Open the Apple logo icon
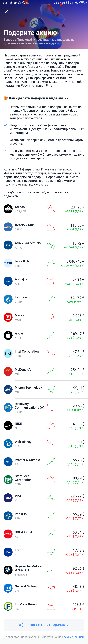This screenshot has width=88, height=644. pyautogui.click(x=8, y=335)
